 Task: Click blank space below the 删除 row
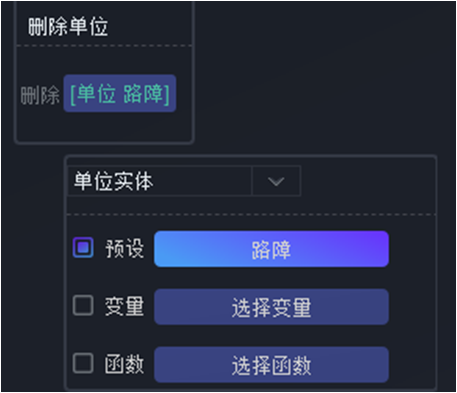pos(104,127)
